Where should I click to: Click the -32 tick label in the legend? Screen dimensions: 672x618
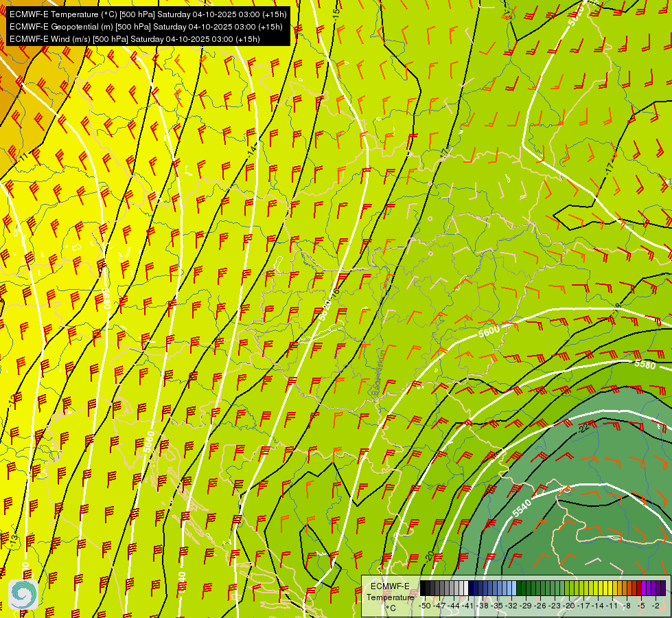coord(511,606)
